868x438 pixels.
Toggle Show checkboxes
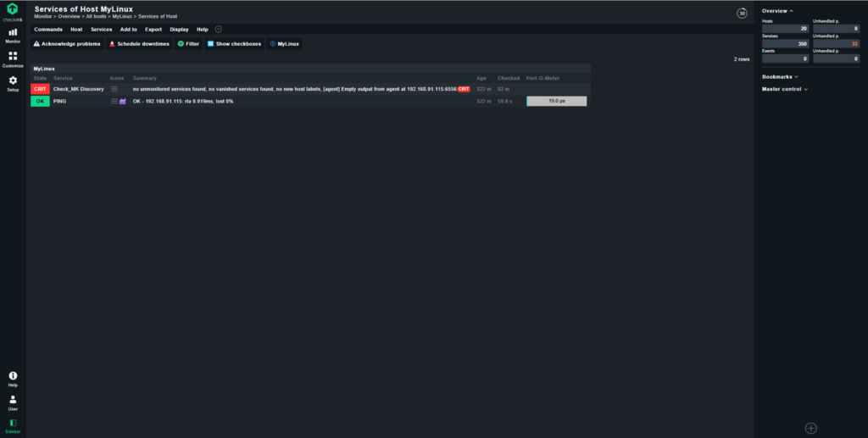click(234, 44)
